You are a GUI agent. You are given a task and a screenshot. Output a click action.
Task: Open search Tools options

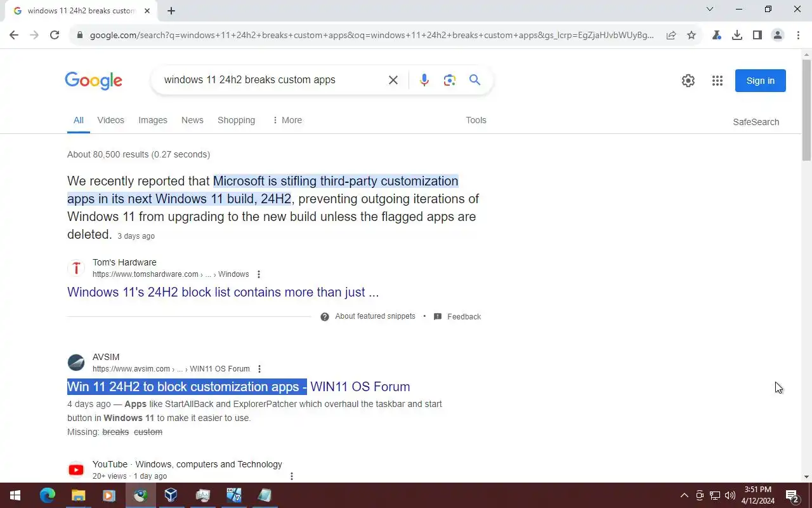click(476, 120)
